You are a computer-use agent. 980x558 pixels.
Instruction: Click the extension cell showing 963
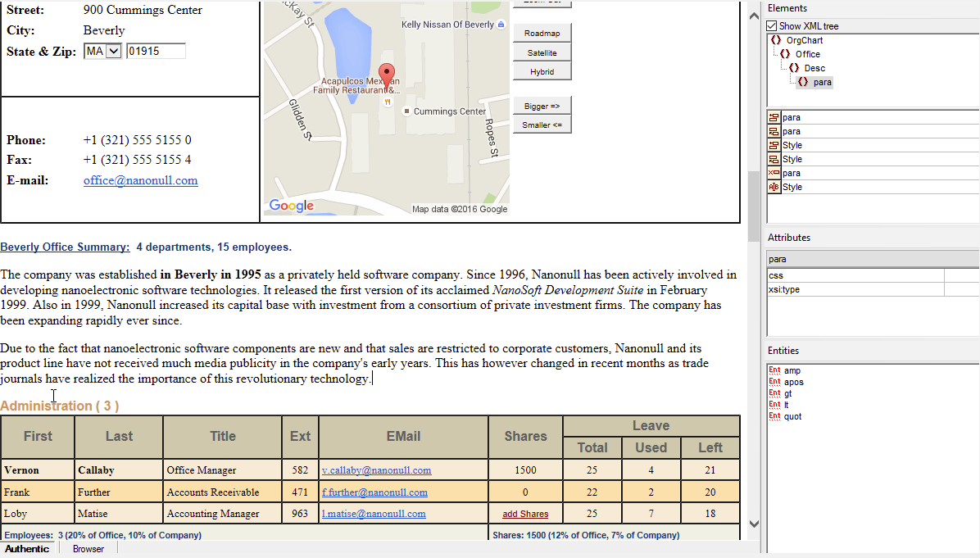pyautogui.click(x=300, y=514)
